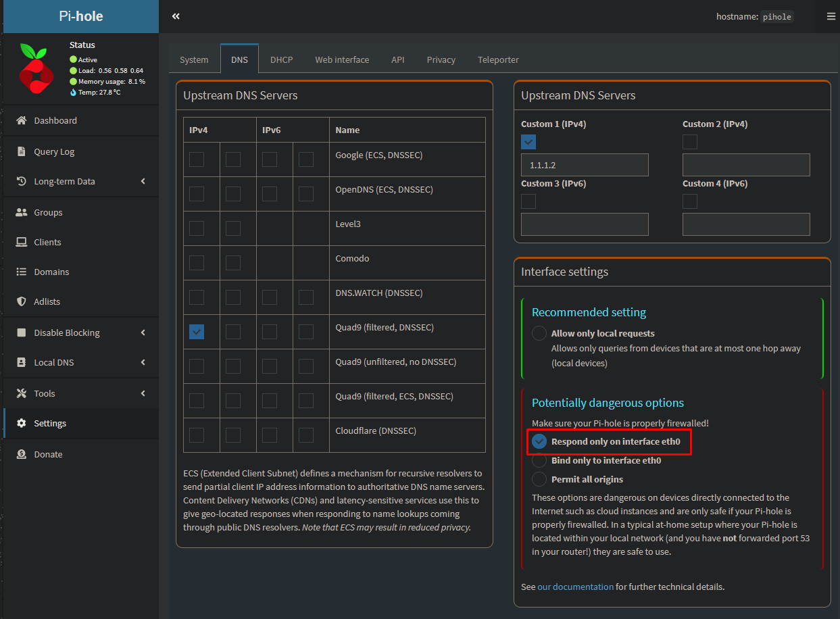Click the Adlists shield icon
Image resolution: width=840 pixels, height=619 pixels.
[x=21, y=301]
